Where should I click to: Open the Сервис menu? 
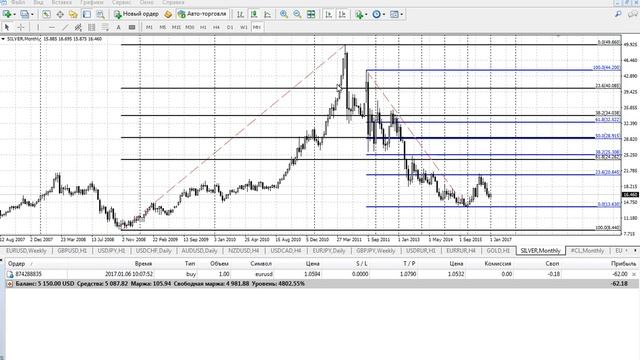(121, 2)
